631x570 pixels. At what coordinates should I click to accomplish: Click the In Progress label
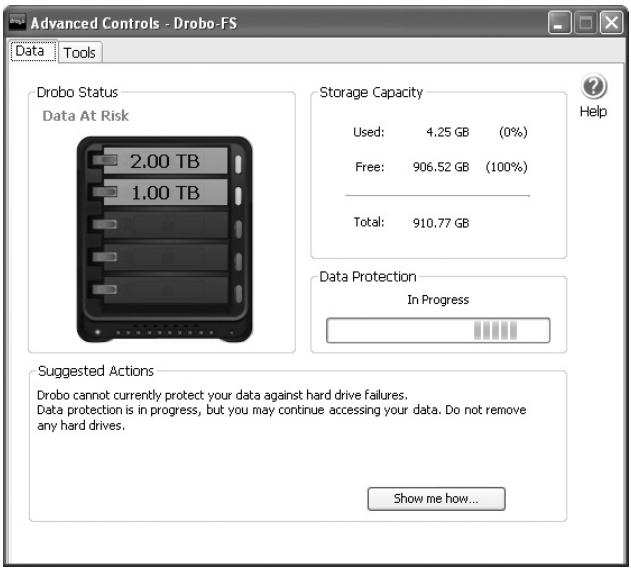pos(438,300)
